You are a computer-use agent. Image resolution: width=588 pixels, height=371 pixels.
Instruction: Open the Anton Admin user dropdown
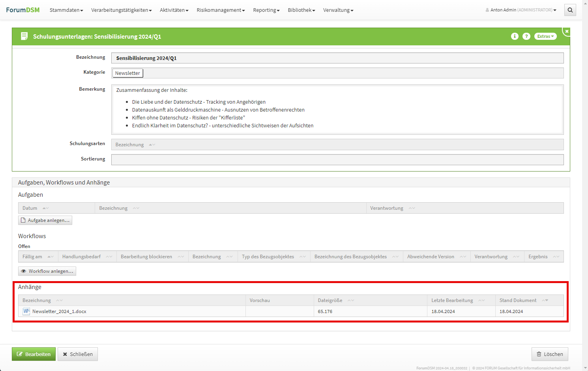coord(521,10)
